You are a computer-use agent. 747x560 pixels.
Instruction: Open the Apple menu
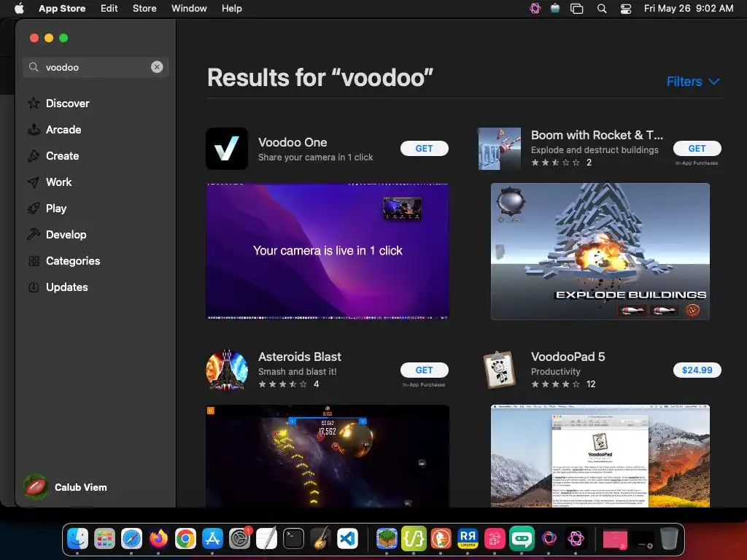[x=19, y=8]
